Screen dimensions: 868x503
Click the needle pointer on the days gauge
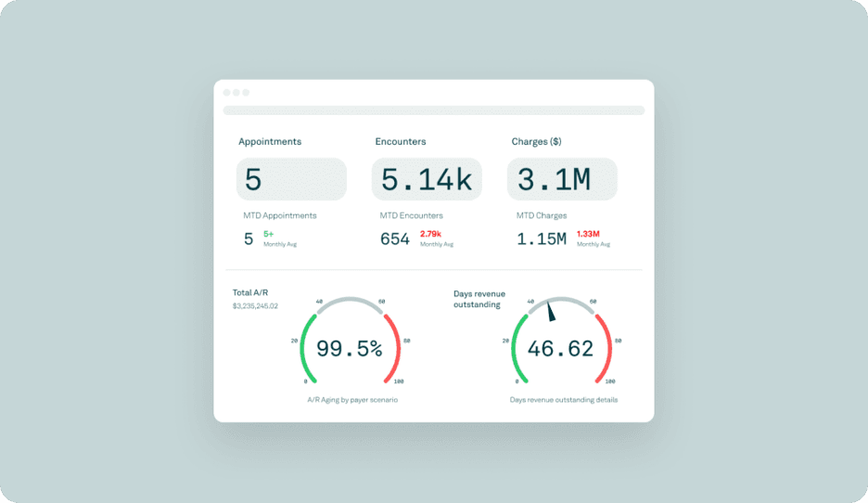550,311
